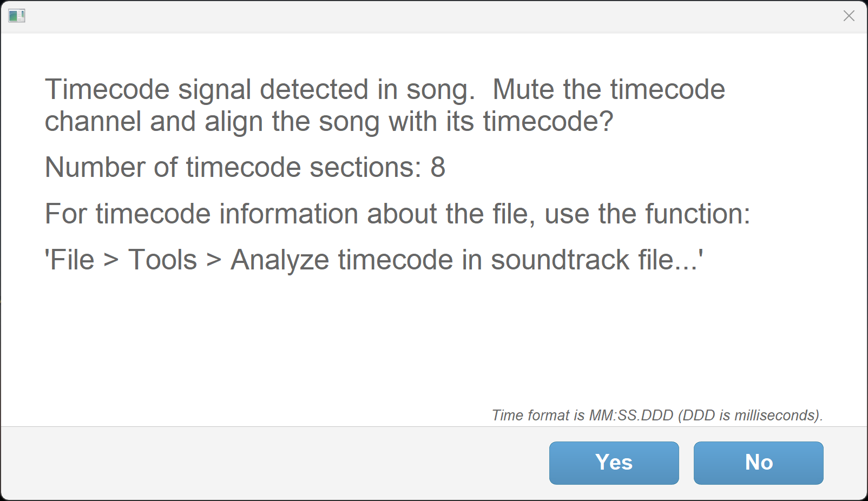The image size is (868, 501).
Task: Click the bottom button bar of the dialog
Action: pos(271,463)
